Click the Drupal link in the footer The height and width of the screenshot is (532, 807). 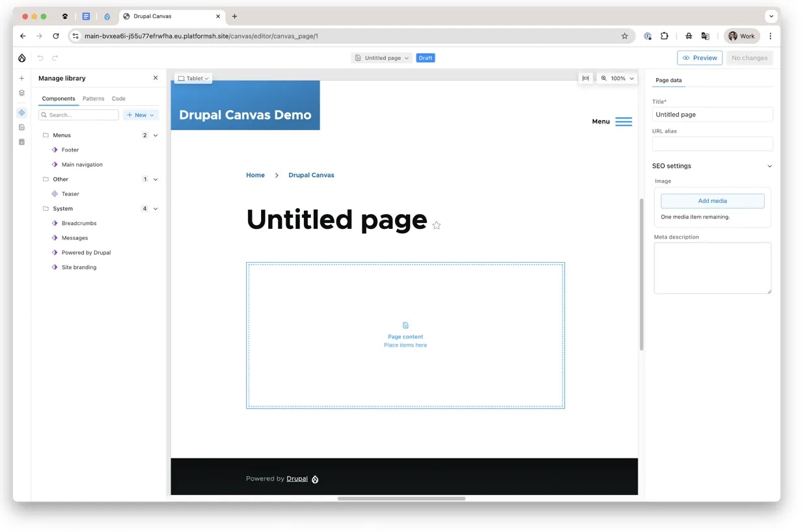(x=297, y=479)
